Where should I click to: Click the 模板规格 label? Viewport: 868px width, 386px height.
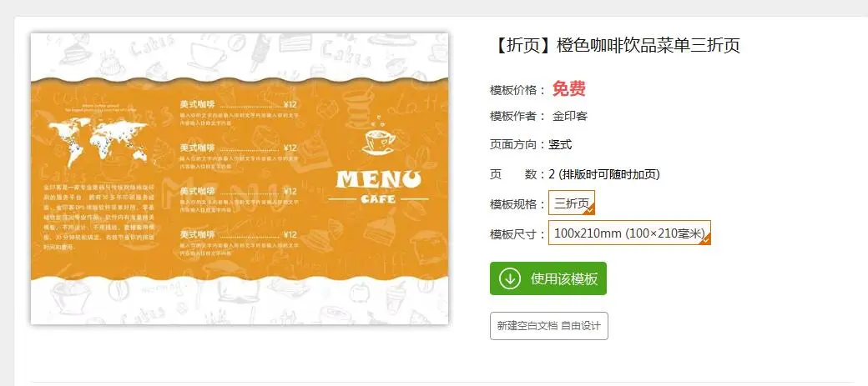(513, 204)
